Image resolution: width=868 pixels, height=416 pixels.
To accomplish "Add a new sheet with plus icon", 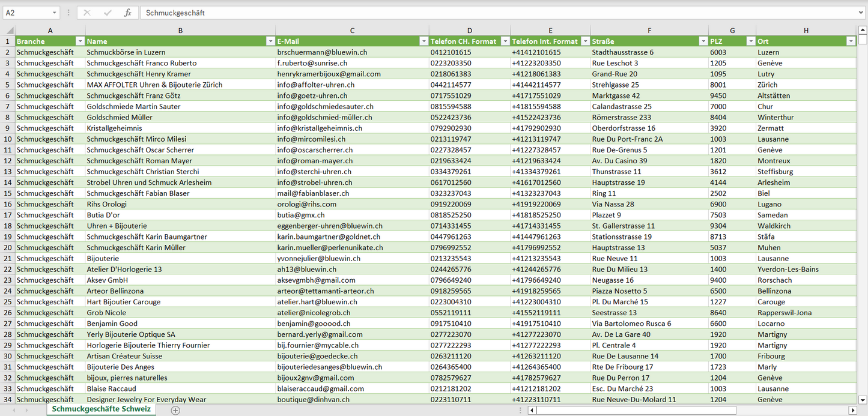I will 175,410.
